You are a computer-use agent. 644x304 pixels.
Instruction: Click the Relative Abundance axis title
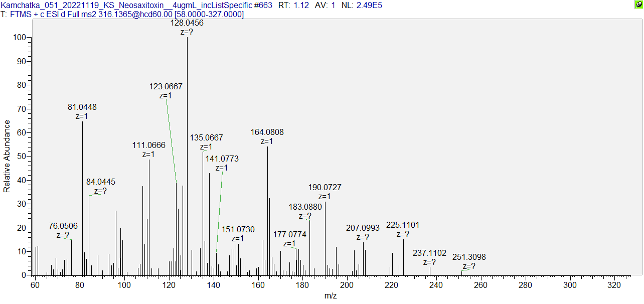pos(7,157)
